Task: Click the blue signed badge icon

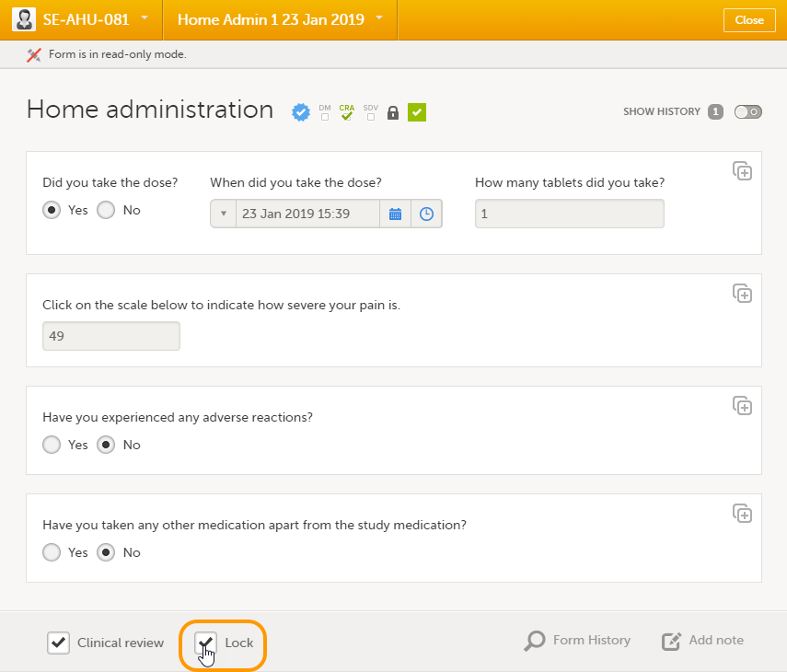Action: tap(300, 112)
